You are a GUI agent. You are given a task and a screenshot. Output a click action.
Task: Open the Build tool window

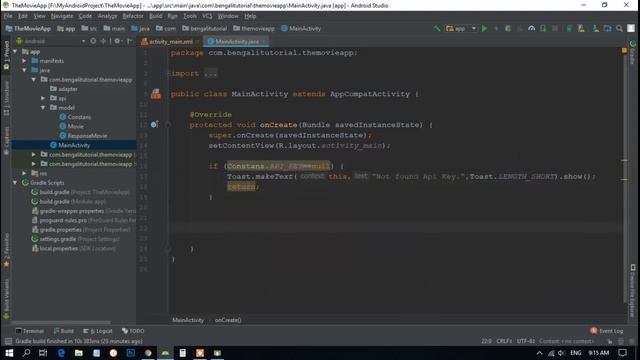pyautogui.click(x=64, y=331)
